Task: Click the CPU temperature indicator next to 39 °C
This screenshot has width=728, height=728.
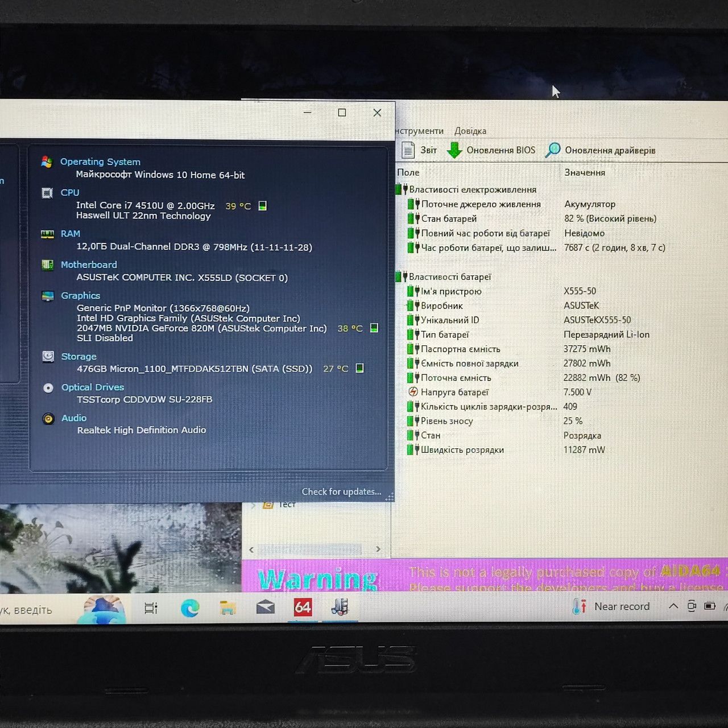Action: tap(262, 206)
